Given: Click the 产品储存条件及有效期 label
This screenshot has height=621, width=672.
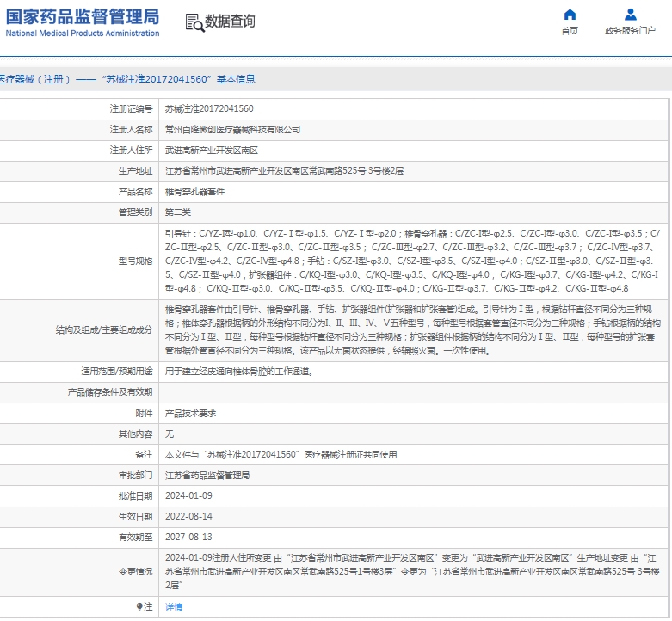Looking at the screenshot, I should click(x=110, y=392).
